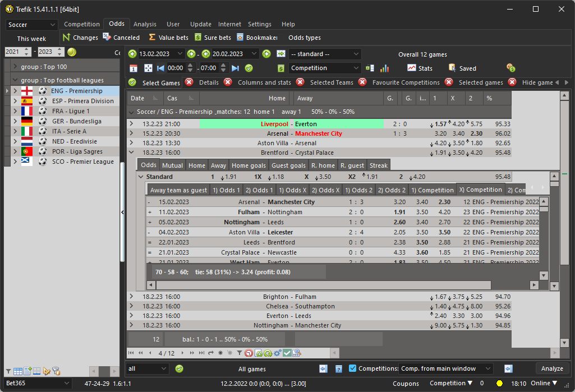
Task: Select the Home goals tab
Action: [248, 165]
